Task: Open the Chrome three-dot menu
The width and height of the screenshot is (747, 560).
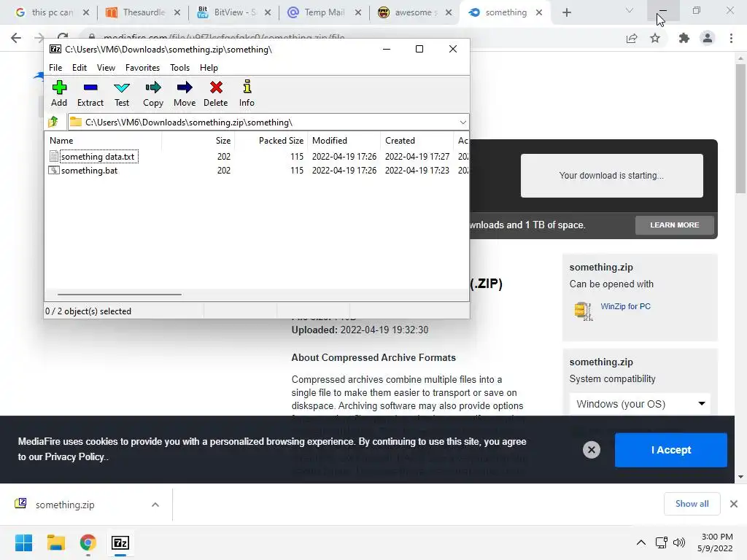Action: click(731, 38)
